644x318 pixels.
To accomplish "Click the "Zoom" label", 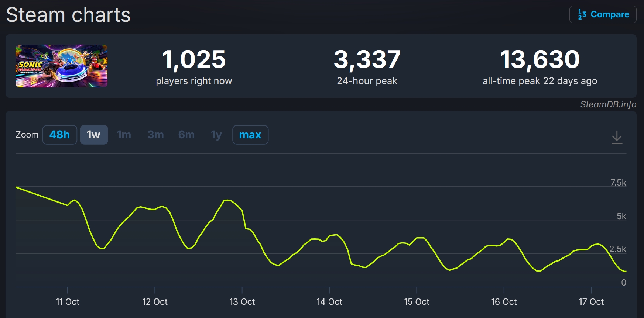I will click(x=27, y=135).
